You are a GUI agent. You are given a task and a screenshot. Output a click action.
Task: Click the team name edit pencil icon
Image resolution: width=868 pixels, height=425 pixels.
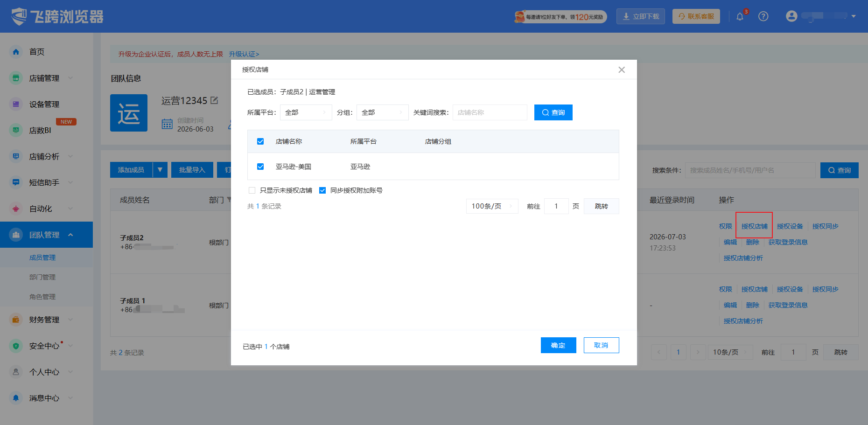pos(214,100)
